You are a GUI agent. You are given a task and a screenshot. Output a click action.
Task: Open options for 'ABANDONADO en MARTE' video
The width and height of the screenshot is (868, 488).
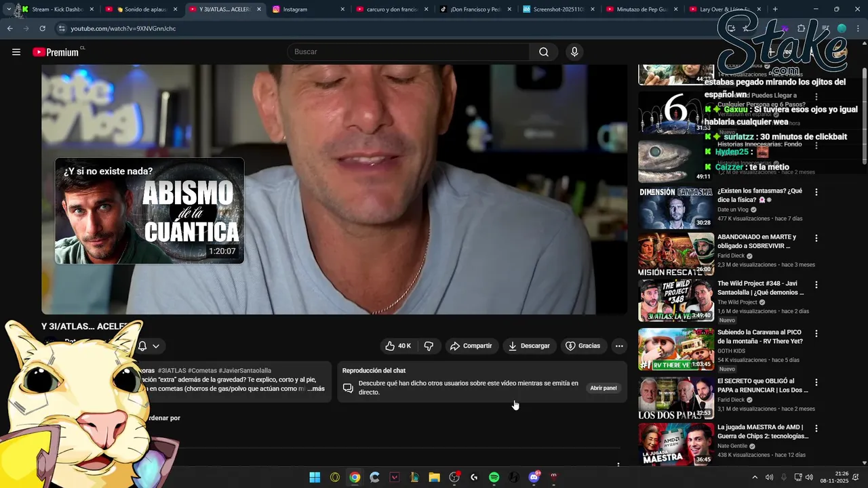click(816, 239)
